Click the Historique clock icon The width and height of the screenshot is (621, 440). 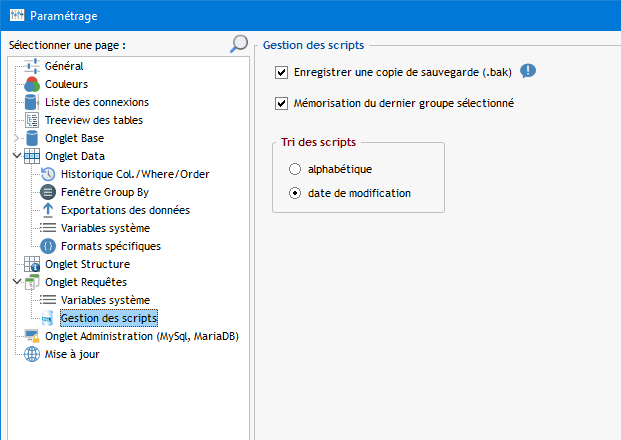coord(48,174)
